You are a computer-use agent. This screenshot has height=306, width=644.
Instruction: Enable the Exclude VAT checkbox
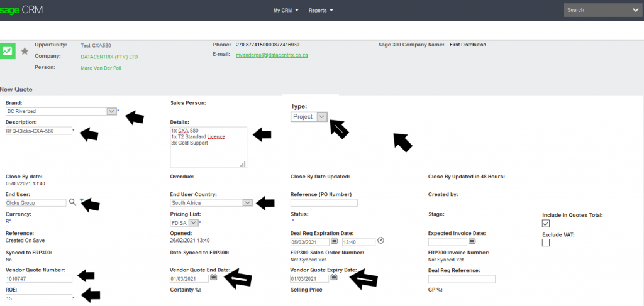point(545,243)
